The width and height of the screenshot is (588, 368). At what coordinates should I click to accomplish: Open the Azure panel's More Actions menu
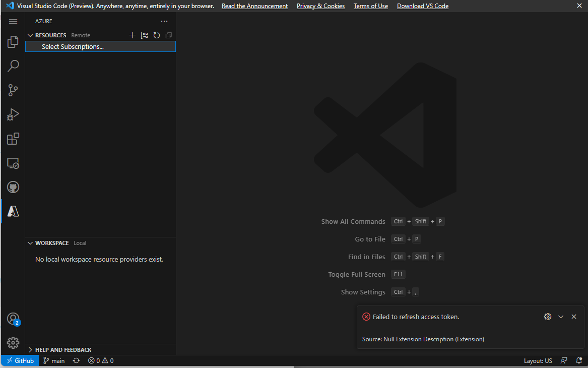pyautogui.click(x=164, y=21)
